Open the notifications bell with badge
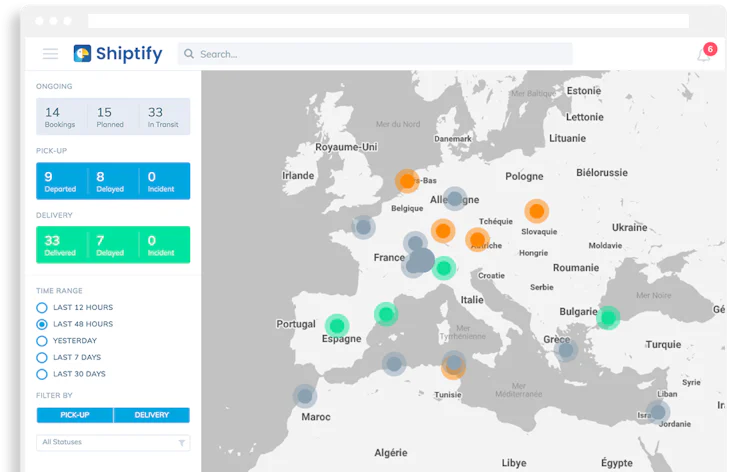This screenshot has height=472, width=736. pos(705,54)
